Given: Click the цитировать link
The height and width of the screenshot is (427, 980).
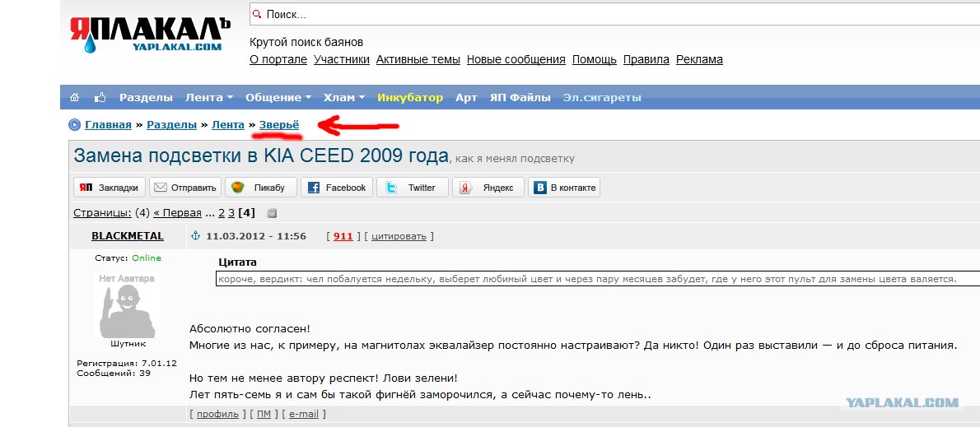Looking at the screenshot, I should (x=399, y=236).
